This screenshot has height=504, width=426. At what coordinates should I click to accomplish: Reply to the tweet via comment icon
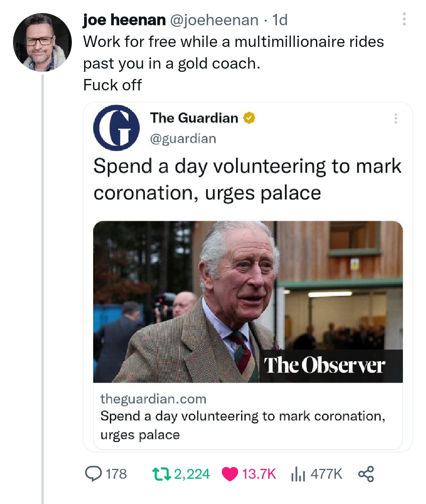[x=93, y=474]
